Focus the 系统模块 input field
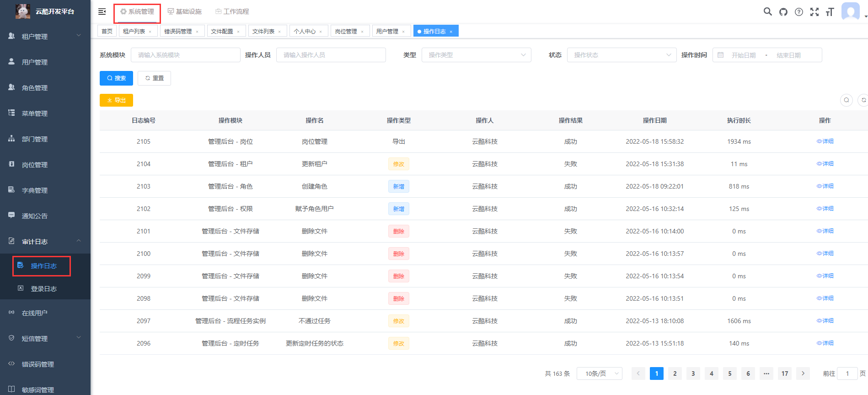868x395 pixels. (186, 55)
